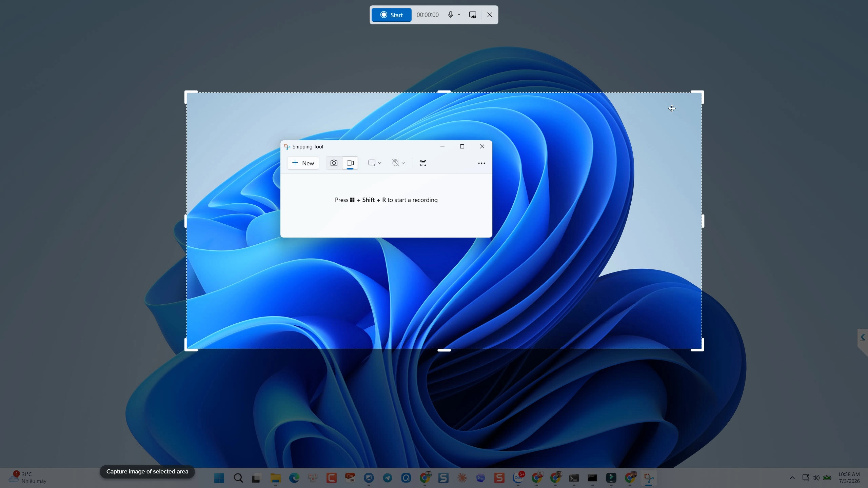Open weather widget showing 31°C
Viewport: 868px width, 488px height.
[28, 477]
